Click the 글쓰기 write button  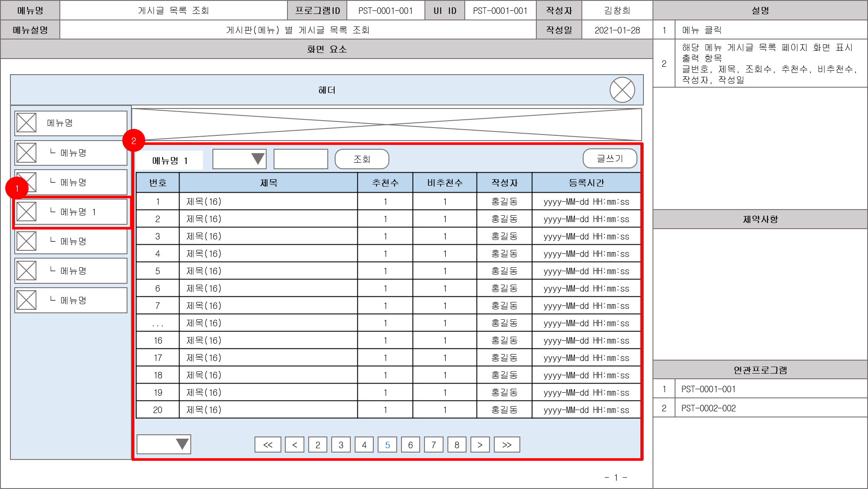(610, 158)
